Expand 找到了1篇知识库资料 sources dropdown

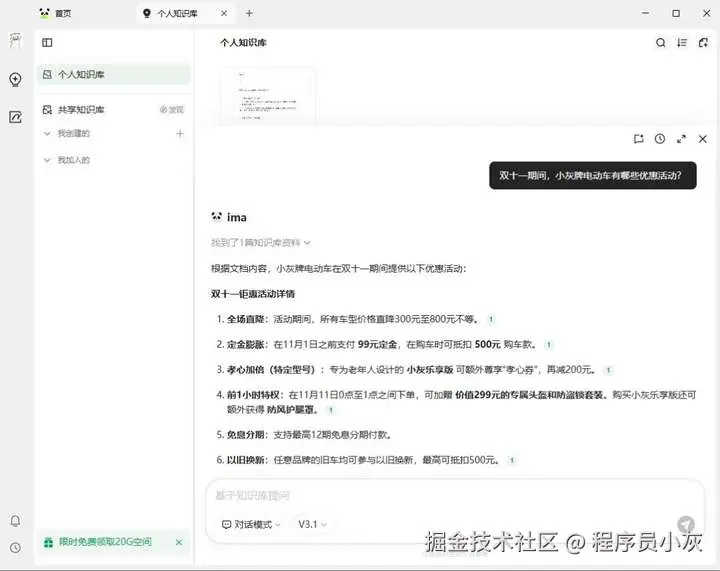pos(260,242)
